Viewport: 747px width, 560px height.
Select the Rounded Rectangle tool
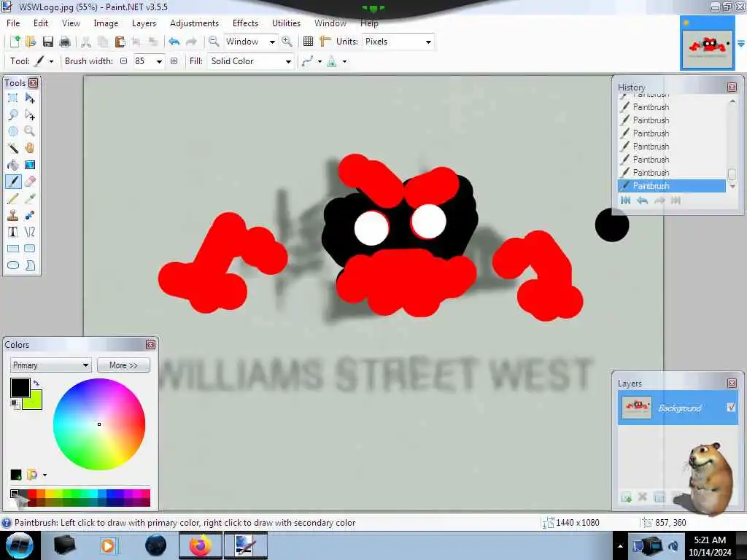[29, 249]
